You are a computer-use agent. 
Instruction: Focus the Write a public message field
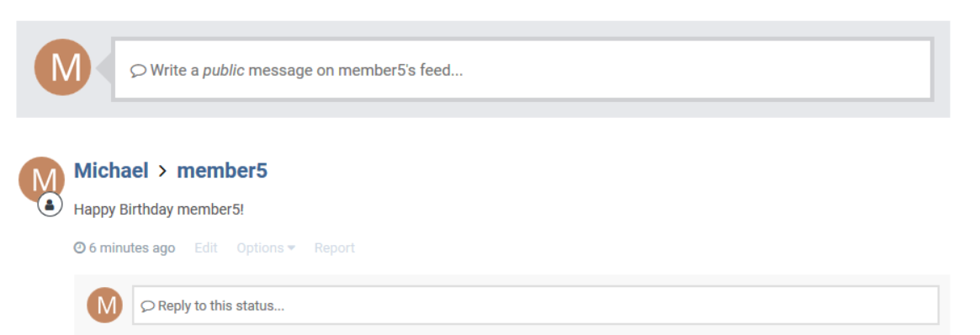pyautogui.click(x=522, y=69)
